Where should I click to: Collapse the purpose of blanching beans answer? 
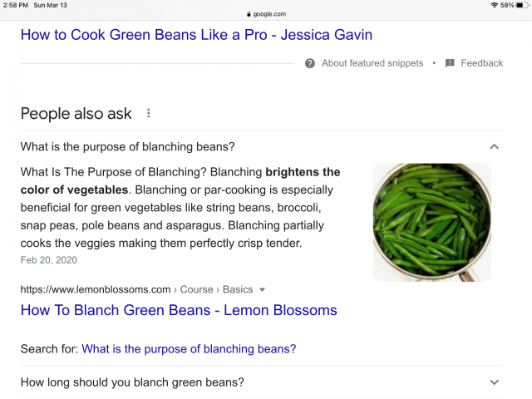pos(495,147)
